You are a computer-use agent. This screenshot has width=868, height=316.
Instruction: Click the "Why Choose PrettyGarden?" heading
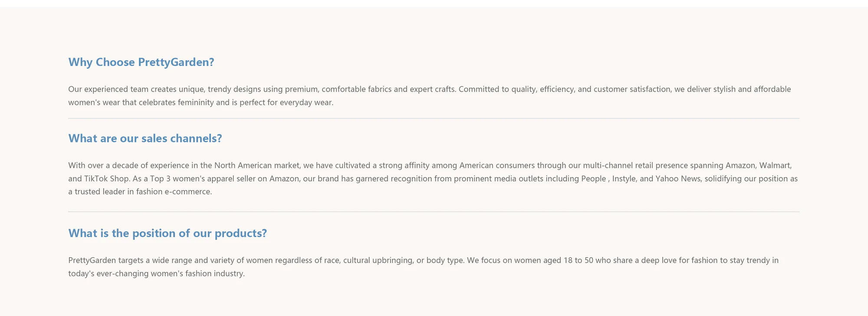[x=141, y=62]
